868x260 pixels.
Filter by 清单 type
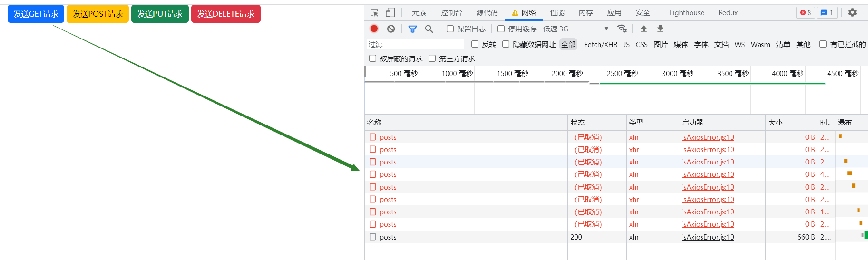(x=783, y=44)
